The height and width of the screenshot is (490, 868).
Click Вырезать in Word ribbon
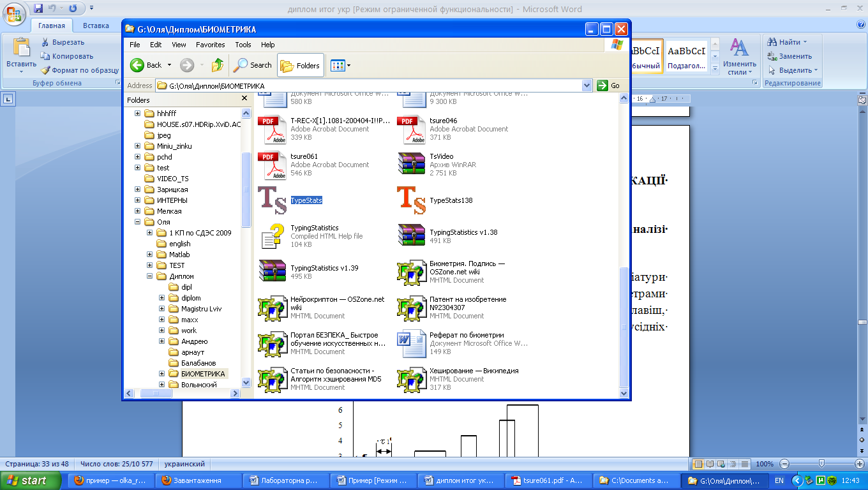[x=63, y=42]
